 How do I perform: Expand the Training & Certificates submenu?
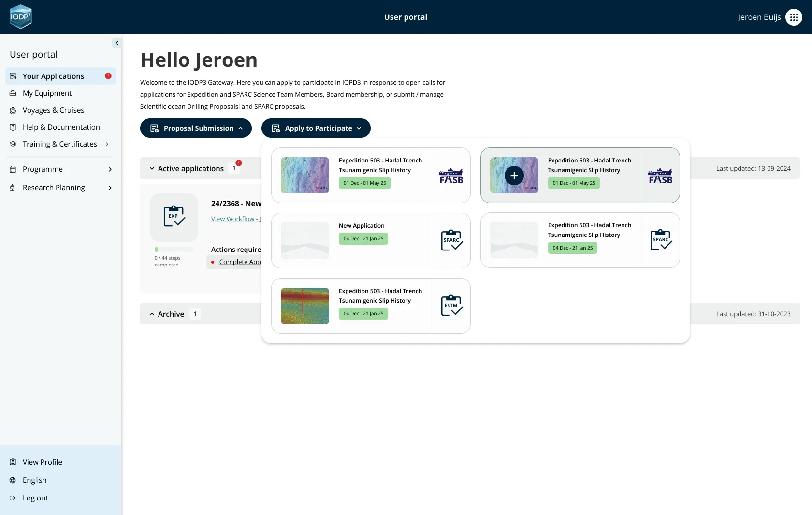107,144
